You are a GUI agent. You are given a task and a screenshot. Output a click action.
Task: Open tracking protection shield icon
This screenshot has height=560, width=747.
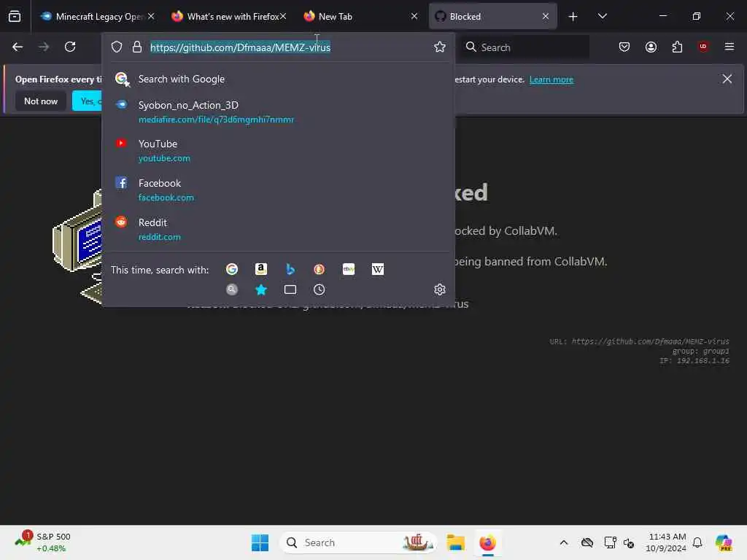pos(117,47)
